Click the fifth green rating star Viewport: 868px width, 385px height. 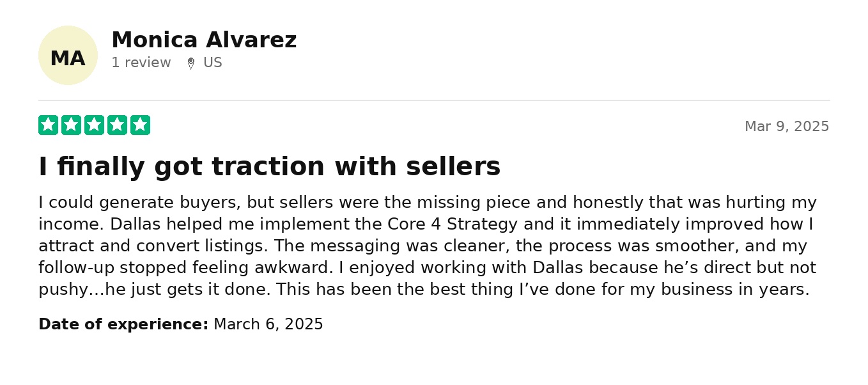click(140, 125)
